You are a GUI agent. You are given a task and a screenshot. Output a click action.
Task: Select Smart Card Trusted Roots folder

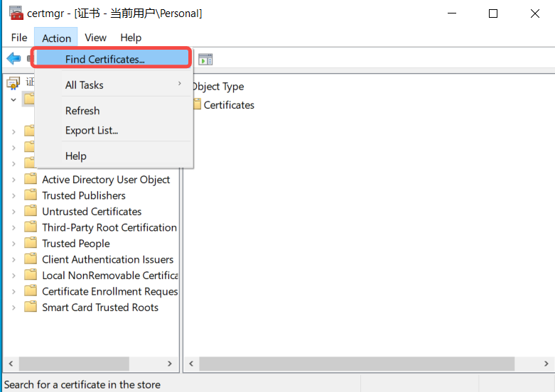click(100, 307)
